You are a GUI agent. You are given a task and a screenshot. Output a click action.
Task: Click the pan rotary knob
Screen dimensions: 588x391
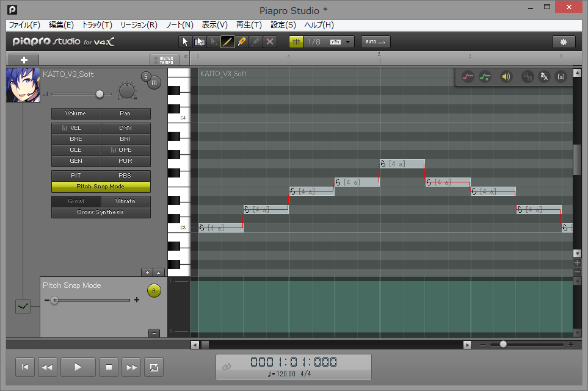(x=127, y=91)
